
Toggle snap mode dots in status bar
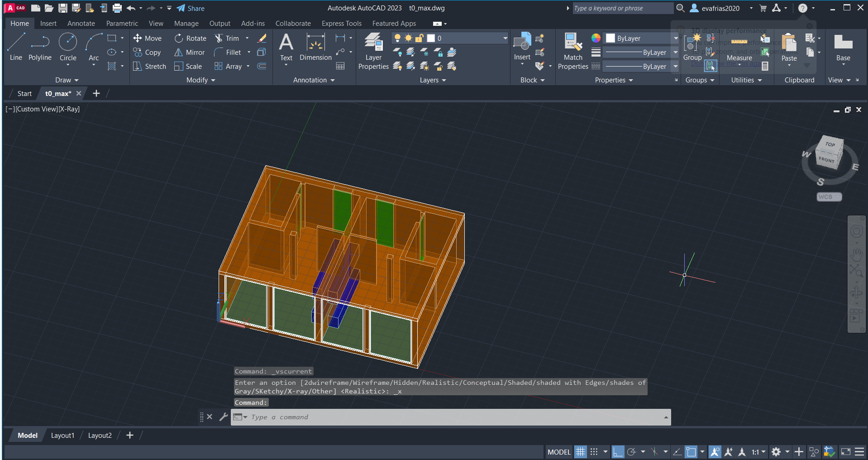pos(594,452)
